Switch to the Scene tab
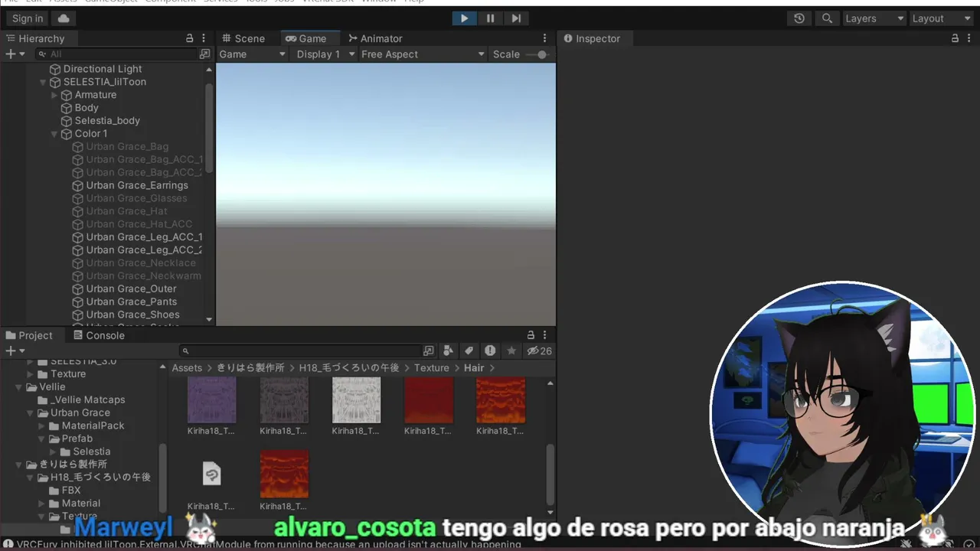The image size is (980, 551). [x=243, y=38]
